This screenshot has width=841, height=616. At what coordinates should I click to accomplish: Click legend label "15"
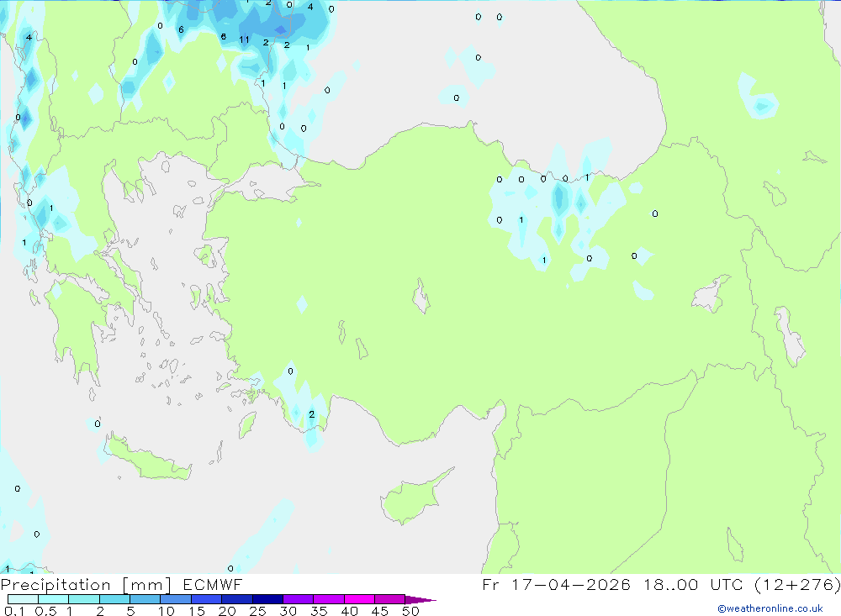(197, 611)
